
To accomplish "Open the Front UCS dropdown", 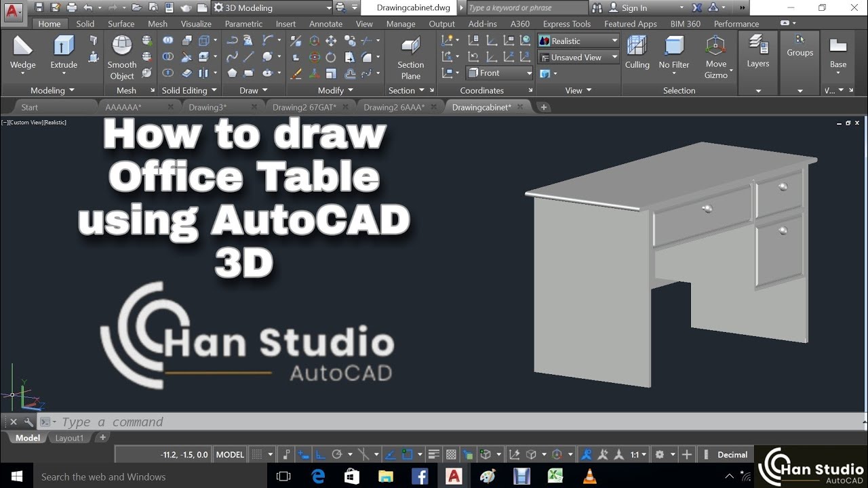I will [x=500, y=73].
